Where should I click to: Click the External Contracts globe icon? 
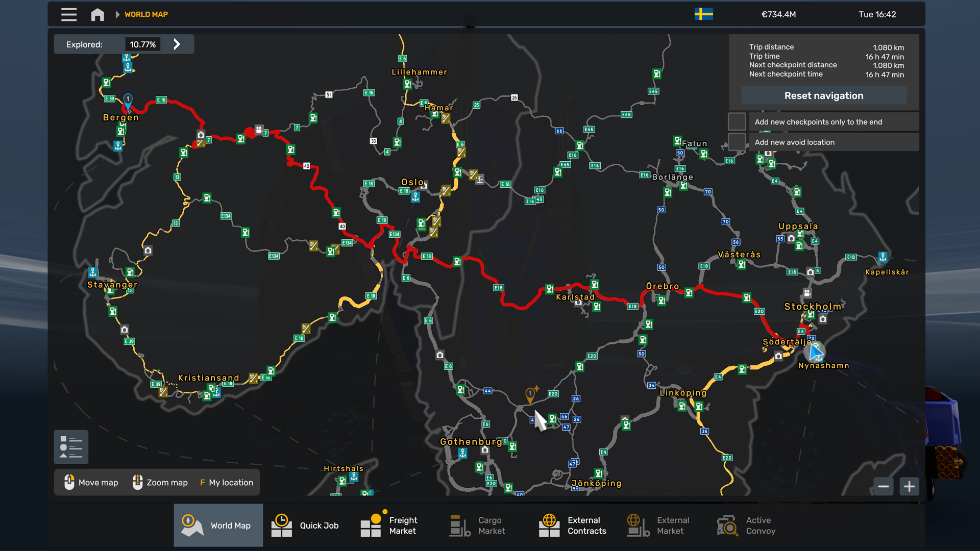click(x=549, y=525)
